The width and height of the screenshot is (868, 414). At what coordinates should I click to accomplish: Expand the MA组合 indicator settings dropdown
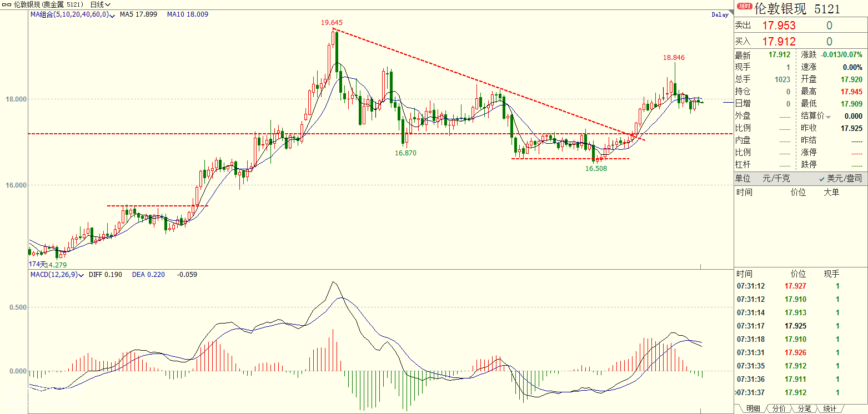[x=112, y=15]
